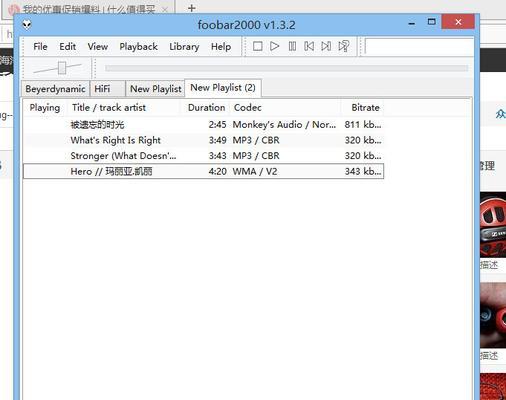506x400 pixels.
Task: Open the Help menu
Action: point(221,47)
